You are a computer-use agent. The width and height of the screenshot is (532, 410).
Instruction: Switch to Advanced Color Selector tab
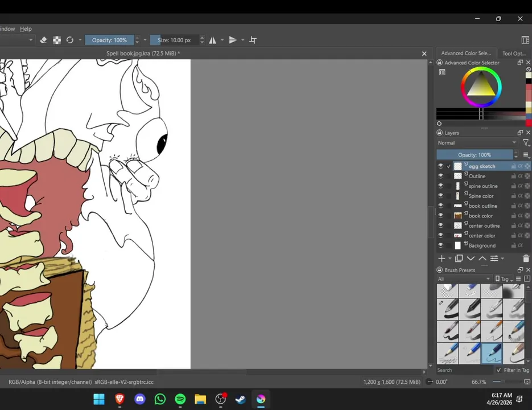coord(466,54)
